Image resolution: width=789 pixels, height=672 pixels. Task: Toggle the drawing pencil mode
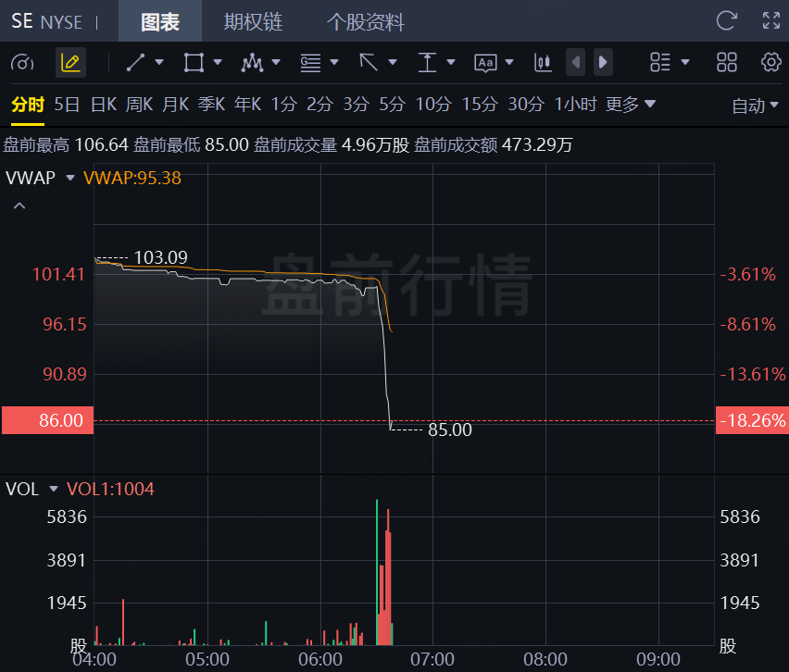(70, 62)
